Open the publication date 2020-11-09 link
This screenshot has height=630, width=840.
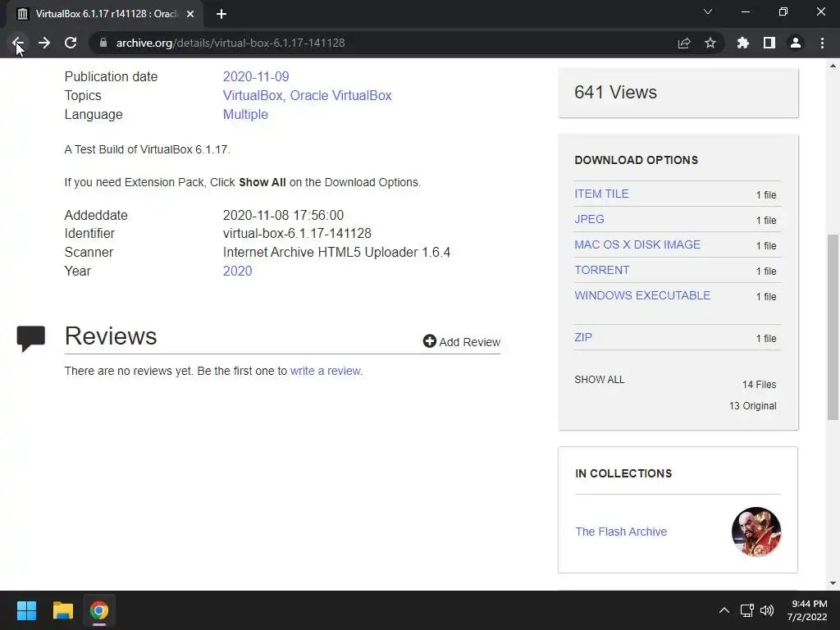coord(256,76)
